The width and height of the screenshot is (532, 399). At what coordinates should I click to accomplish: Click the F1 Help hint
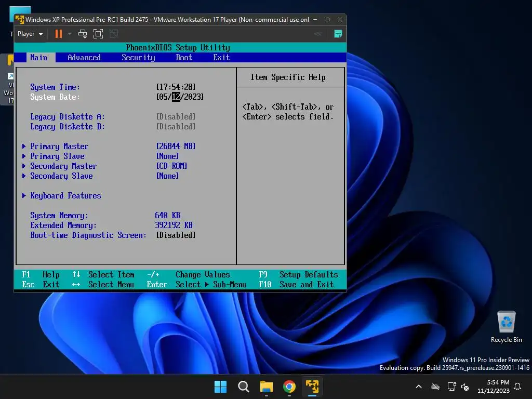41,274
